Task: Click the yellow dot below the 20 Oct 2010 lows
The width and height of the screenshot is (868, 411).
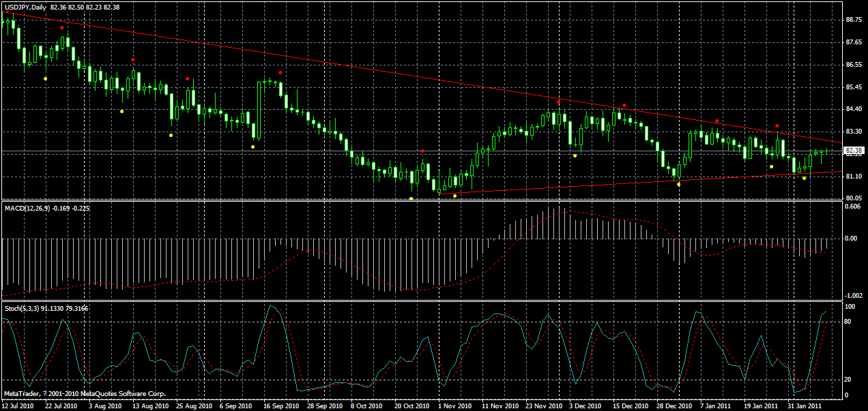Action: 411,198
